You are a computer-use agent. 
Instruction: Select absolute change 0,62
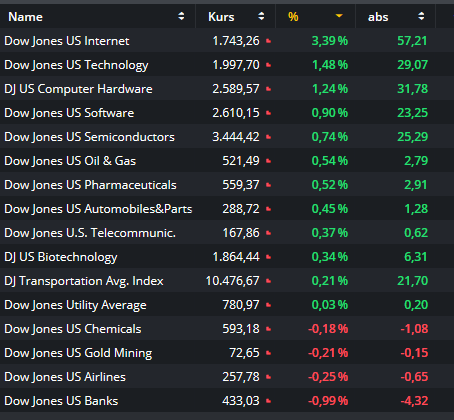tap(416, 233)
